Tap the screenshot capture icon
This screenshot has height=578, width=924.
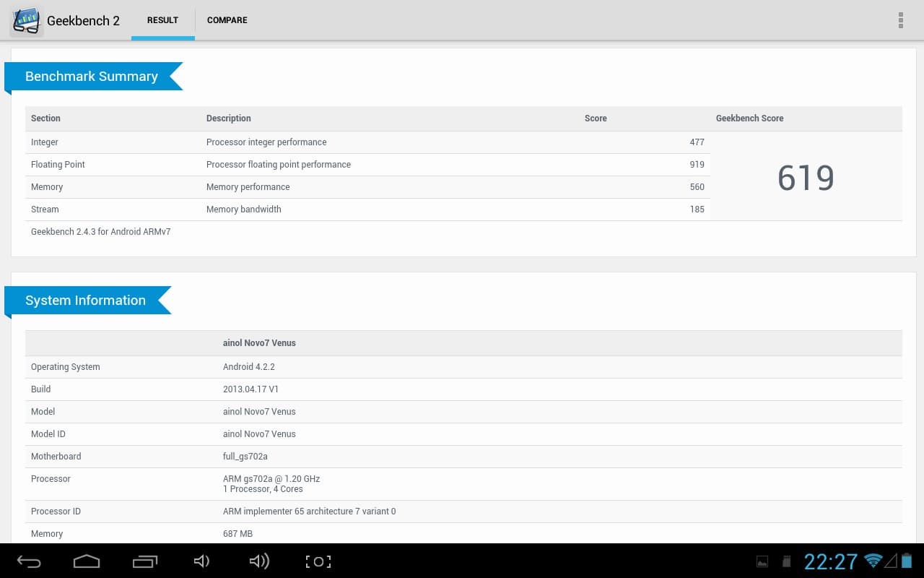[x=318, y=561]
